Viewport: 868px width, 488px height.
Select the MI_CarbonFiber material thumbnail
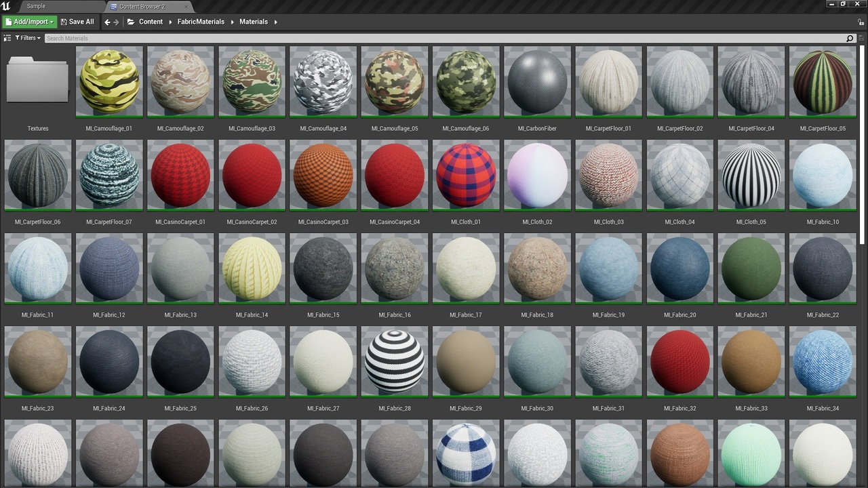coord(537,81)
